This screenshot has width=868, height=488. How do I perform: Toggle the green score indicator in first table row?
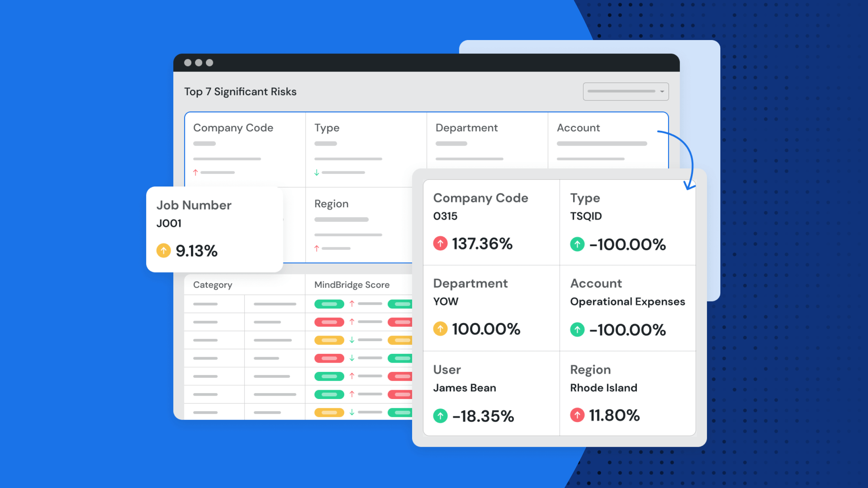coord(329,304)
